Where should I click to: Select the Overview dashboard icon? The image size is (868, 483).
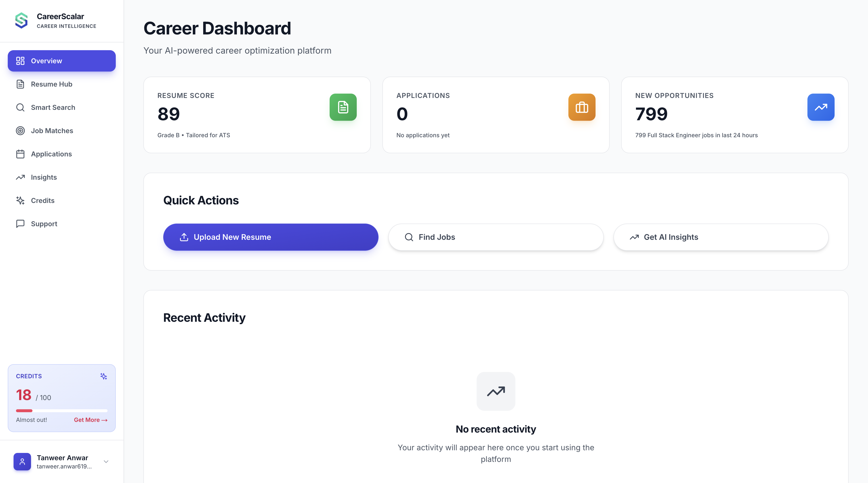20,61
